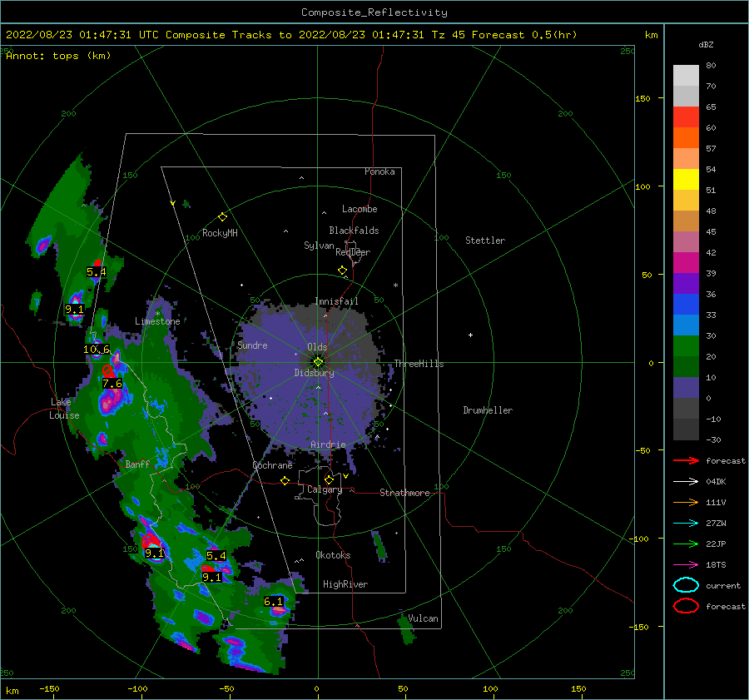
Task: Click the 20 dBZ green color swatch
Action: tap(686, 346)
